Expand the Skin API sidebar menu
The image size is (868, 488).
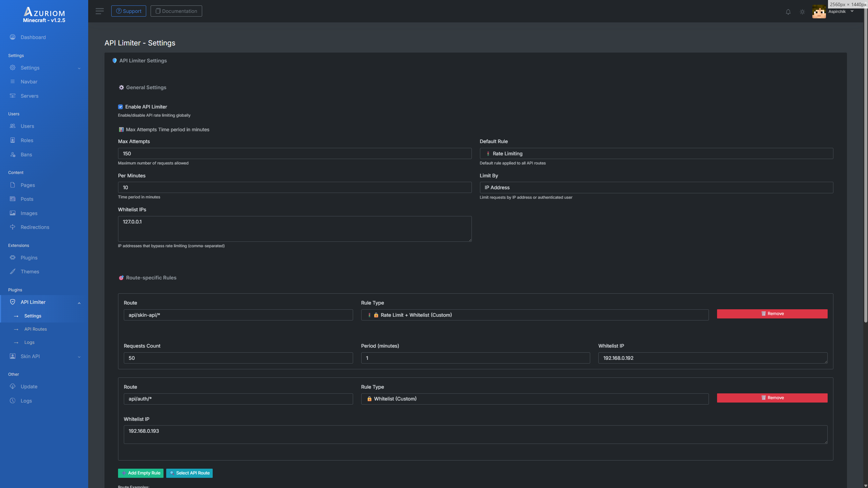tap(44, 356)
